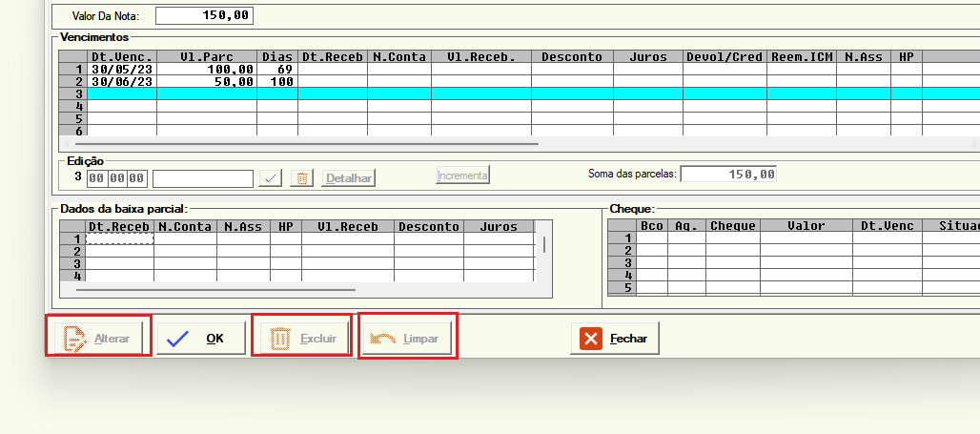Screen dimensions: 980x434
Task: Click the Alterar edit icon button
Action: 98,339
